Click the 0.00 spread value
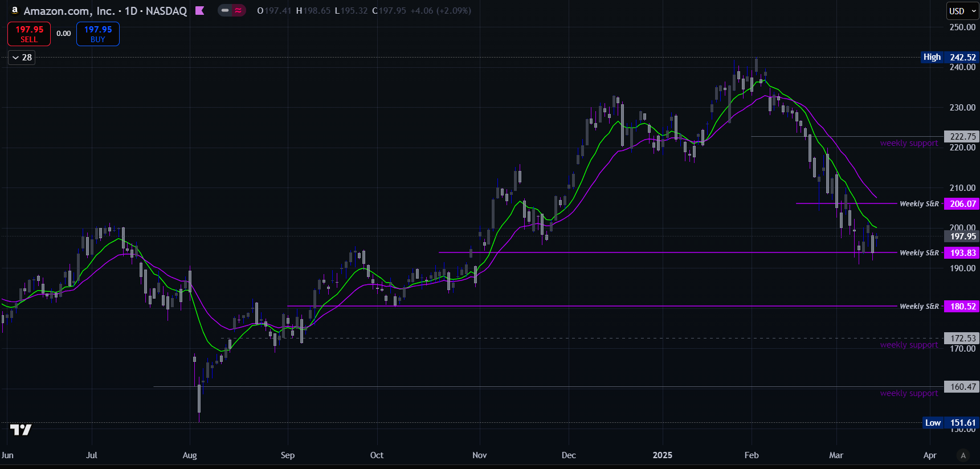This screenshot has height=469, width=980. [x=64, y=34]
